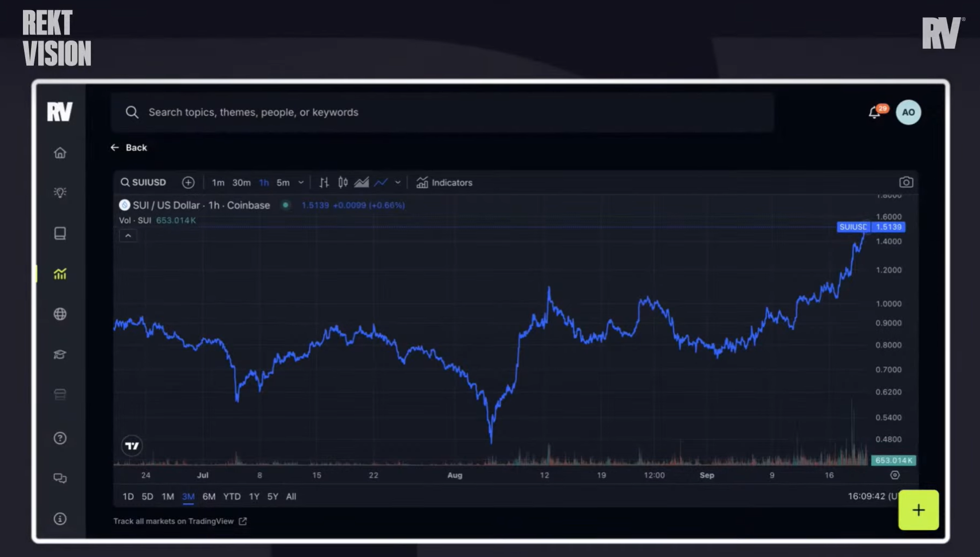Open the Home sidebar icon
The image size is (980, 557).
click(x=60, y=153)
